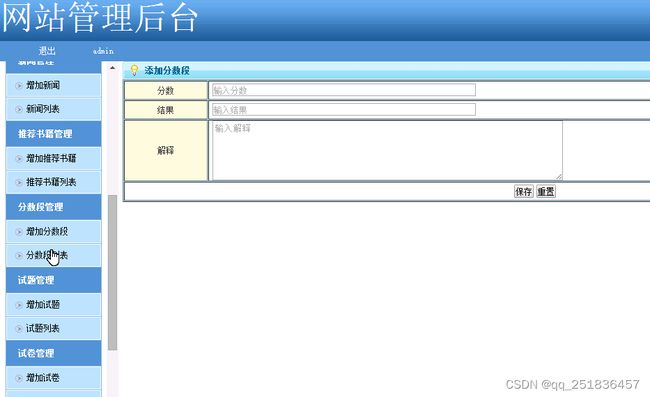Click bullet icon beside 增加新闻
Screen dimensions: 650x397
click(19, 86)
